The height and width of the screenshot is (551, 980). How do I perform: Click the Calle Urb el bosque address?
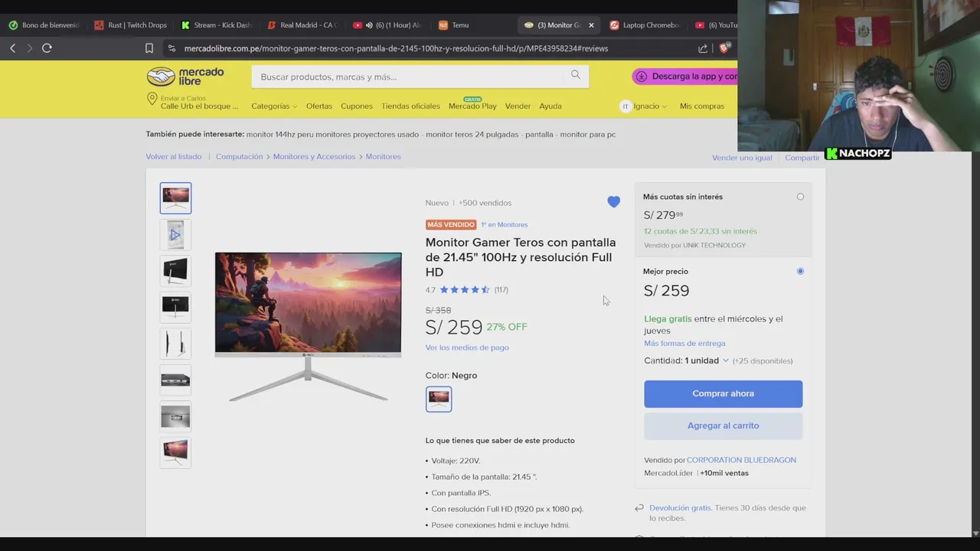[x=199, y=106]
